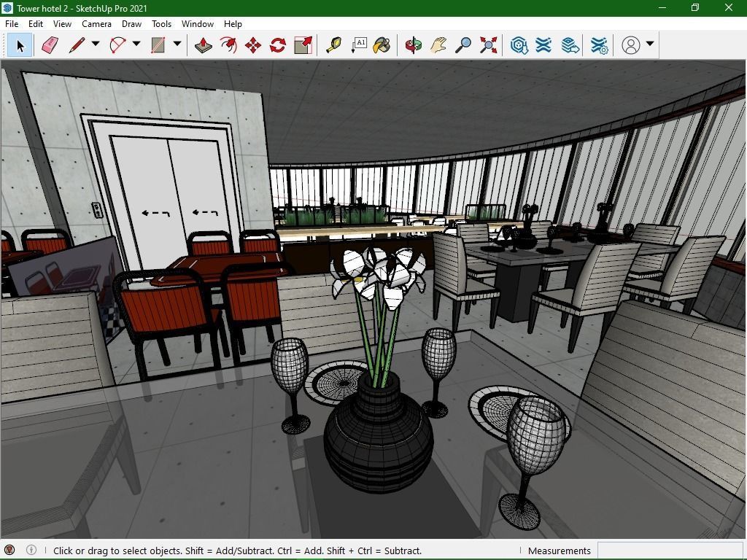The image size is (747, 560).
Task: Open the Window menu
Action: coord(198,24)
